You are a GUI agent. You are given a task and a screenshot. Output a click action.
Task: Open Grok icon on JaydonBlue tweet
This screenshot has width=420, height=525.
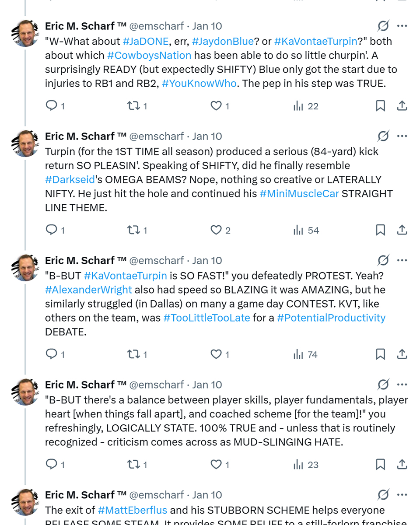coord(383,26)
